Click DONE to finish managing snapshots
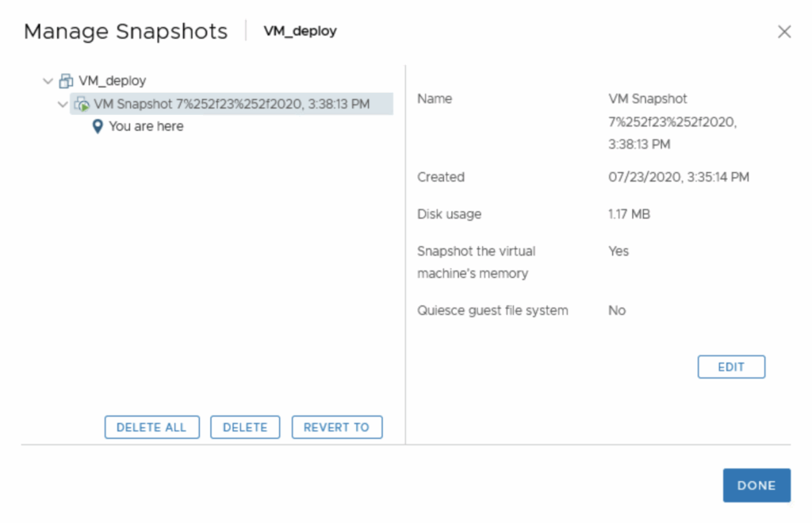Screen dimensions: 812x523 pos(756,485)
